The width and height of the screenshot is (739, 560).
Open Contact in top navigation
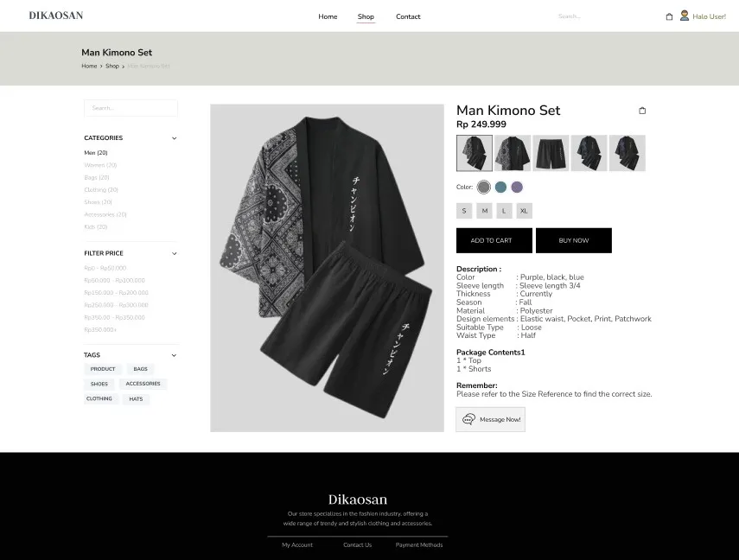pos(408,16)
